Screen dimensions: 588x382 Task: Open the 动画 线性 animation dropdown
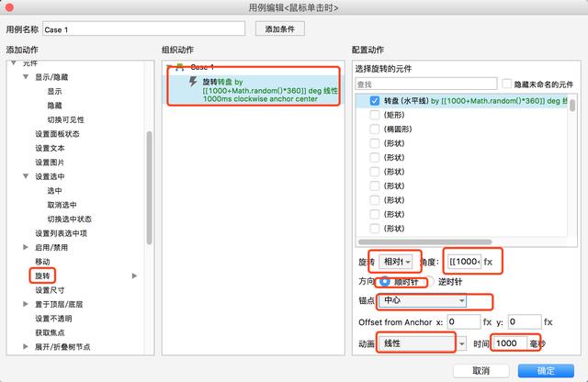pyautogui.click(x=423, y=343)
